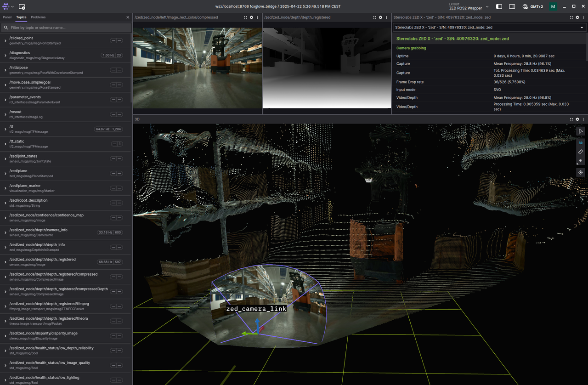Toggle the 3D camera perspective mode
The width and height of the screenshot is (588, 385).
pyautogui.click(x=581, y=143)
